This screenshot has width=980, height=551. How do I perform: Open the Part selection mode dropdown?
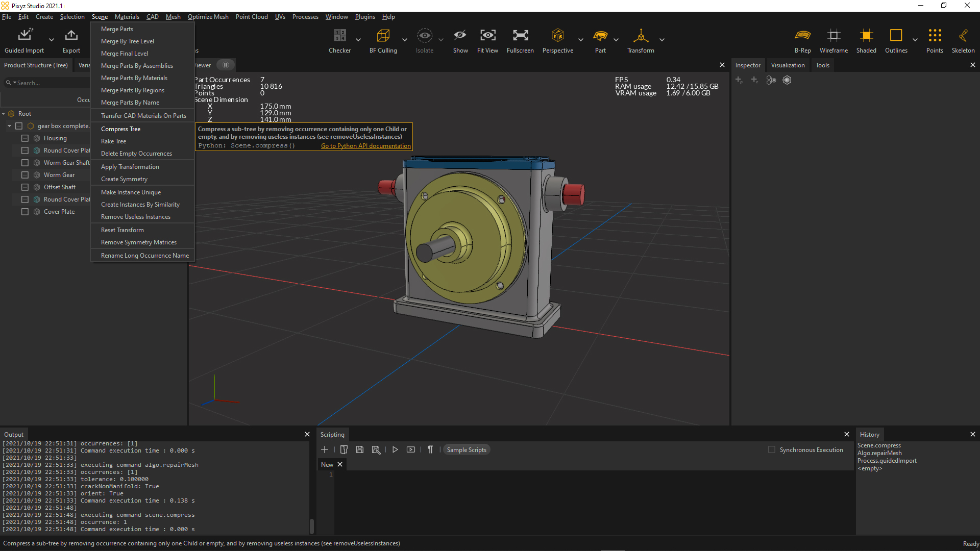pyautogui.click(x=616, y=40)
